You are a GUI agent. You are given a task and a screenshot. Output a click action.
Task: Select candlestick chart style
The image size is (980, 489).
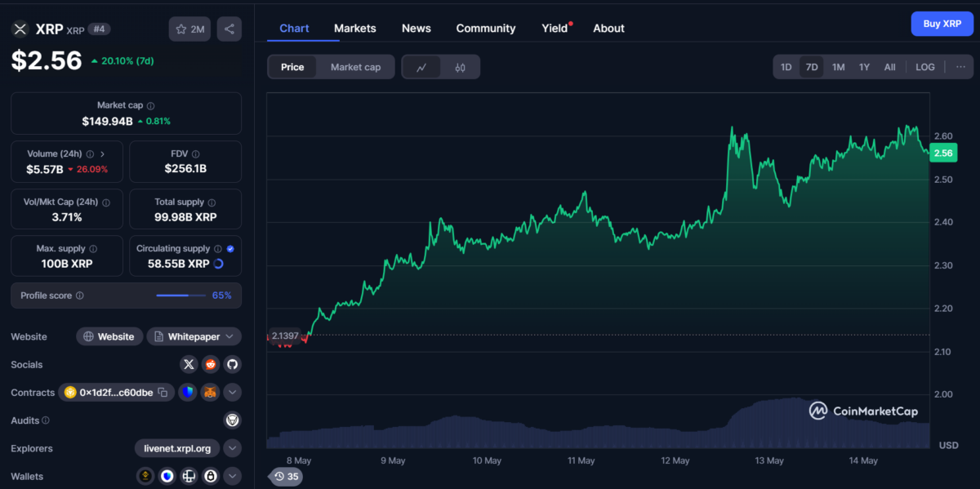tap(460, 67)
